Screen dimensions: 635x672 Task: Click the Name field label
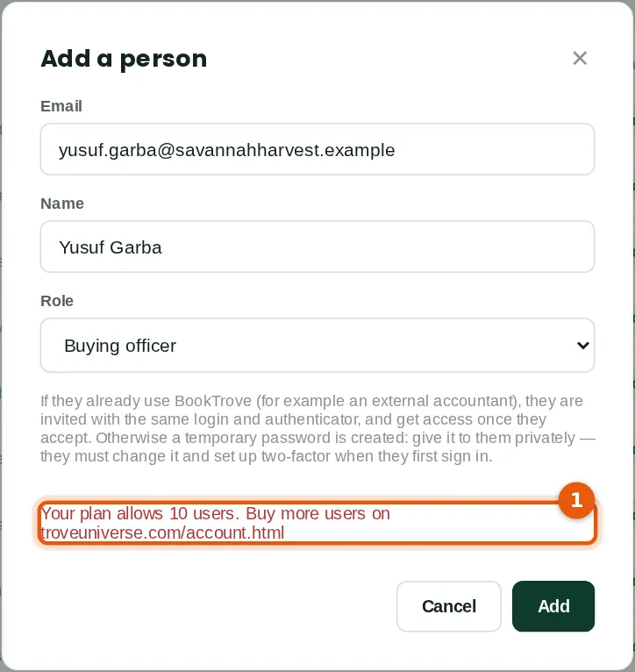62,204
